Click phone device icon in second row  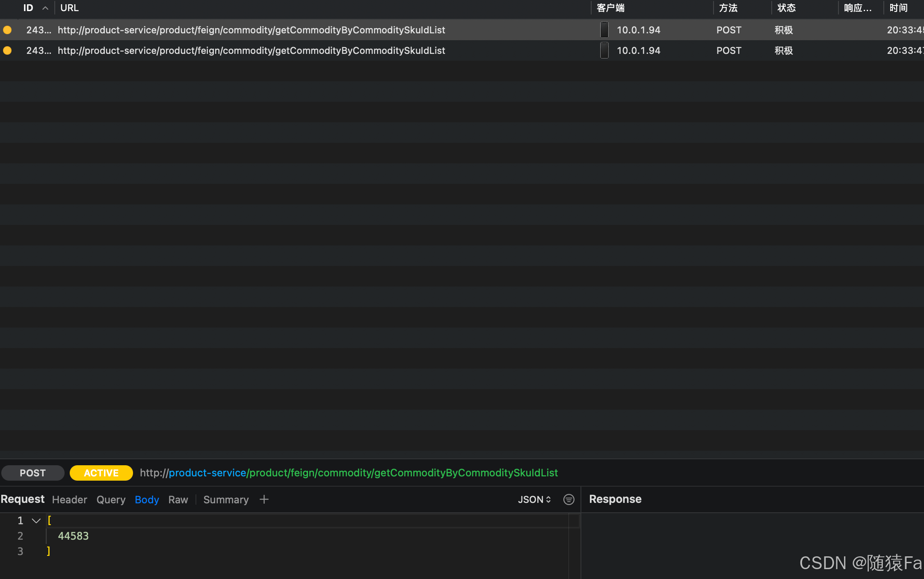pos(604,50)
